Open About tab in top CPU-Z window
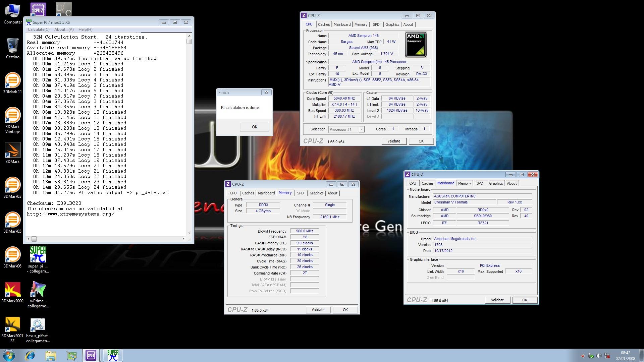 tap(408, 24)
